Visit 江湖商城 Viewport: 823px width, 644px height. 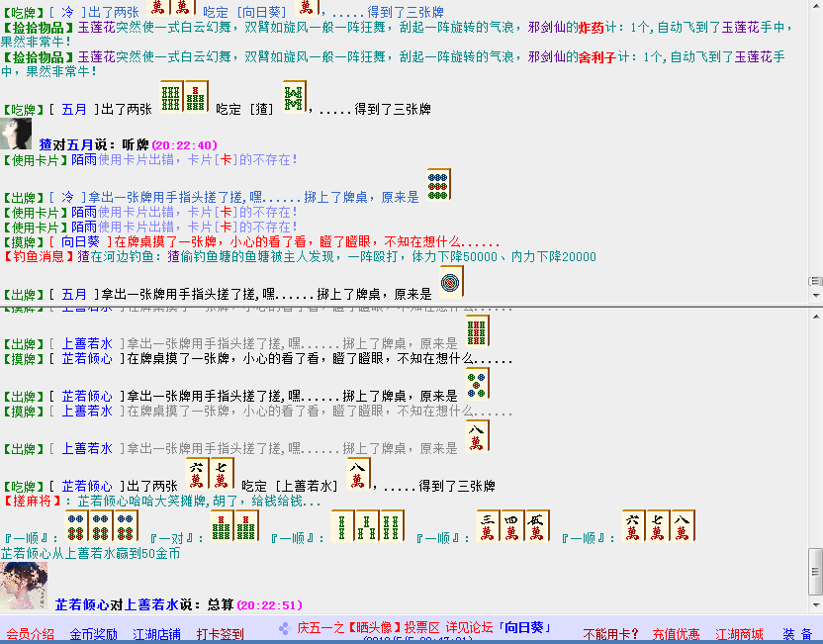(739, 634)
